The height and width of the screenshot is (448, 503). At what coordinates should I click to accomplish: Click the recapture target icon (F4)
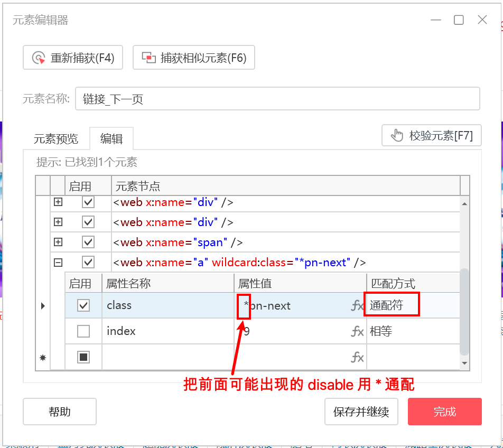coord(39,58)
